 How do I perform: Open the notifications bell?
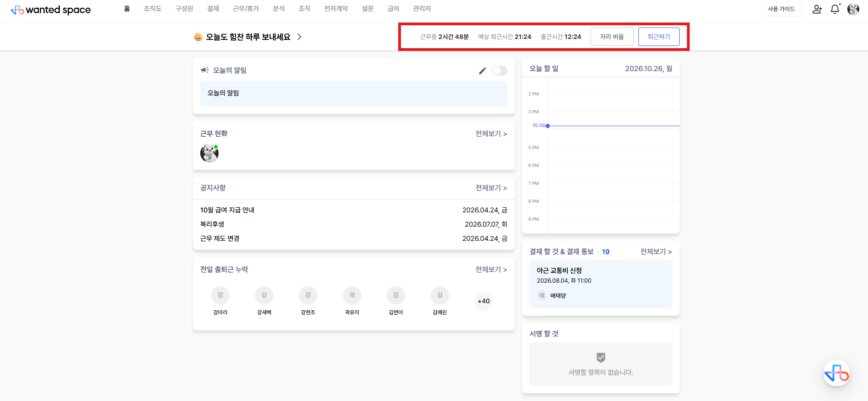835,9
